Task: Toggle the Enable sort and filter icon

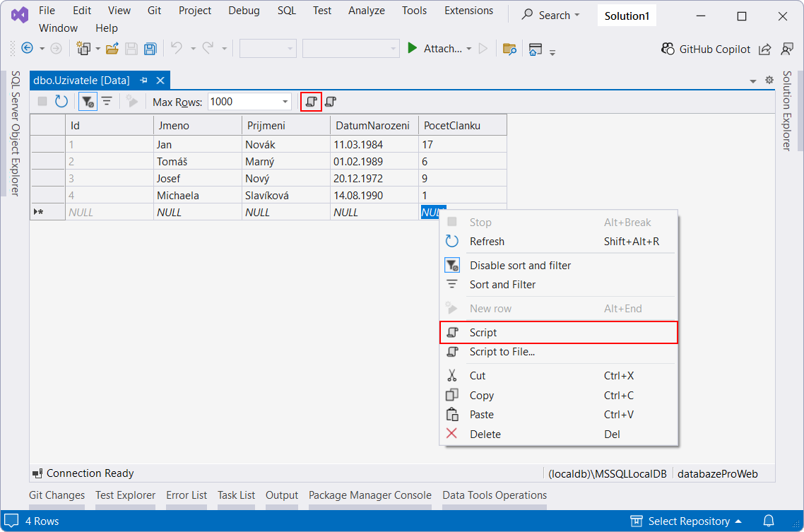Action: click(x=87, y=101)
